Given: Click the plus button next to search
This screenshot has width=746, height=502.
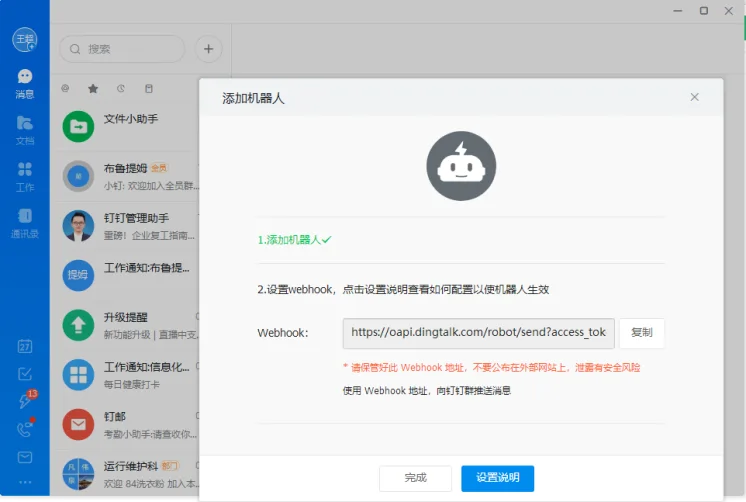Looking at the screenshot, I should pos(208,49).
